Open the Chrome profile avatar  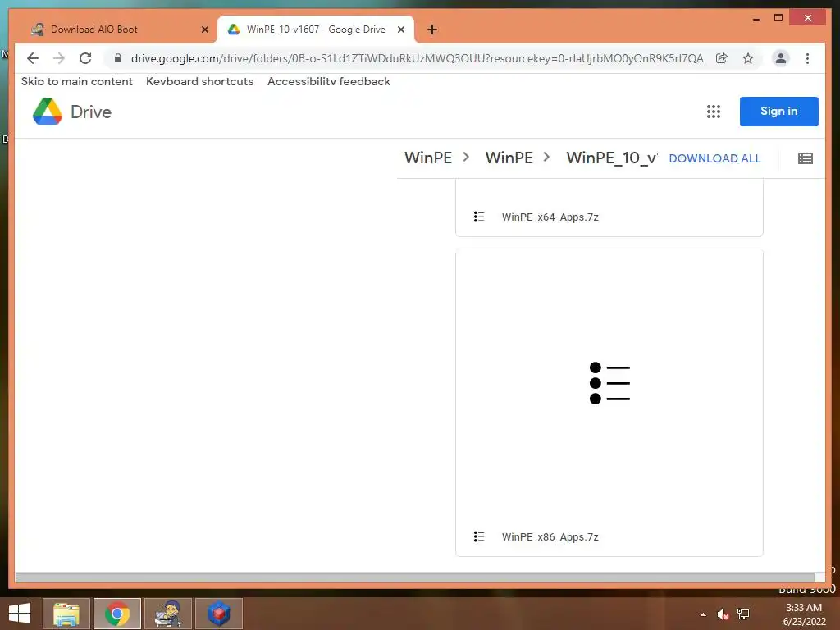click(x=781, y=58)
